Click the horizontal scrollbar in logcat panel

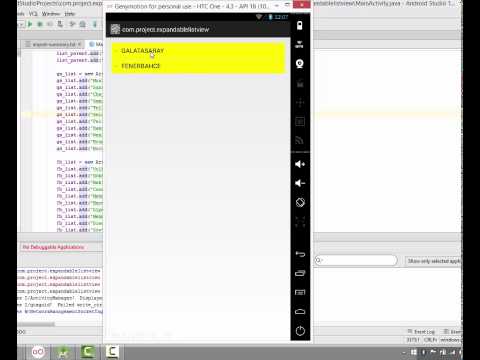pos(36,324)
